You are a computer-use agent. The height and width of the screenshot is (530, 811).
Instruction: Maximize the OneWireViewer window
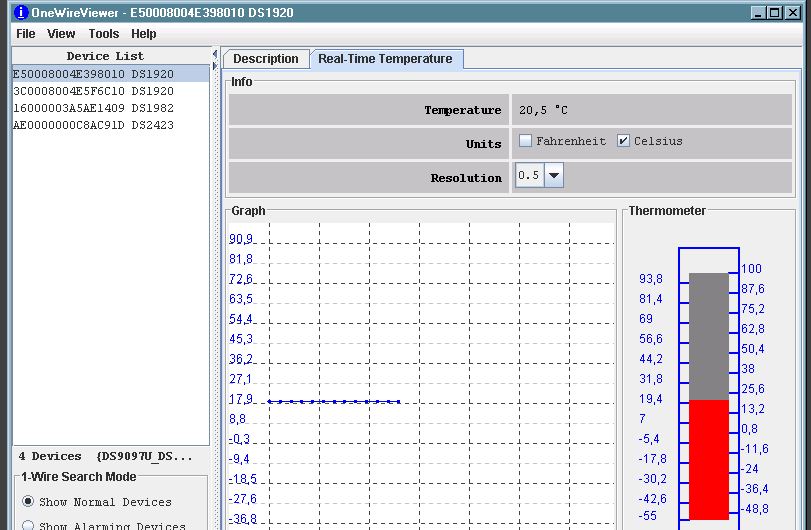(x=775, y=12)
